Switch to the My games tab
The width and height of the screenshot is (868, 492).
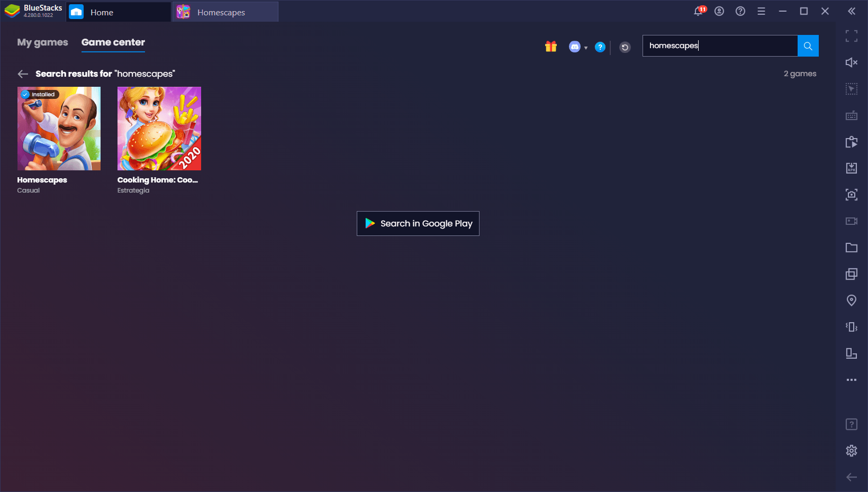pyautogui.click(x=43, y=42)
